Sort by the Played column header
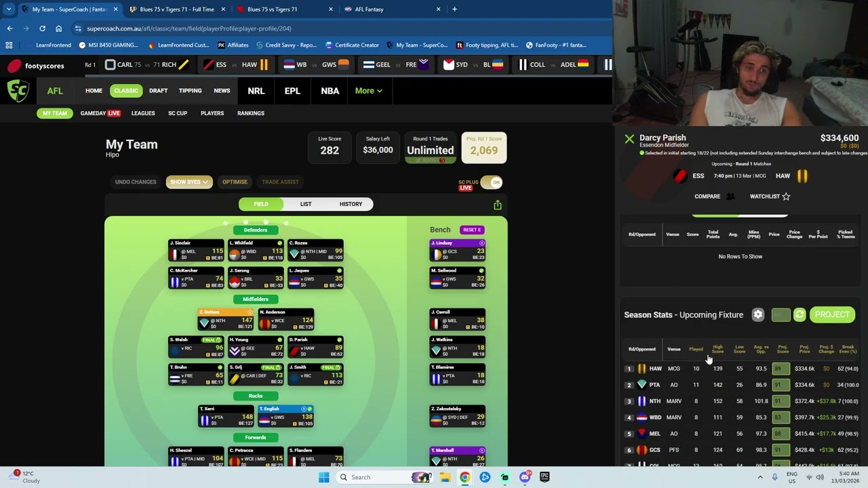The height and width of the screenshot is (488, 868). [696, 349]
